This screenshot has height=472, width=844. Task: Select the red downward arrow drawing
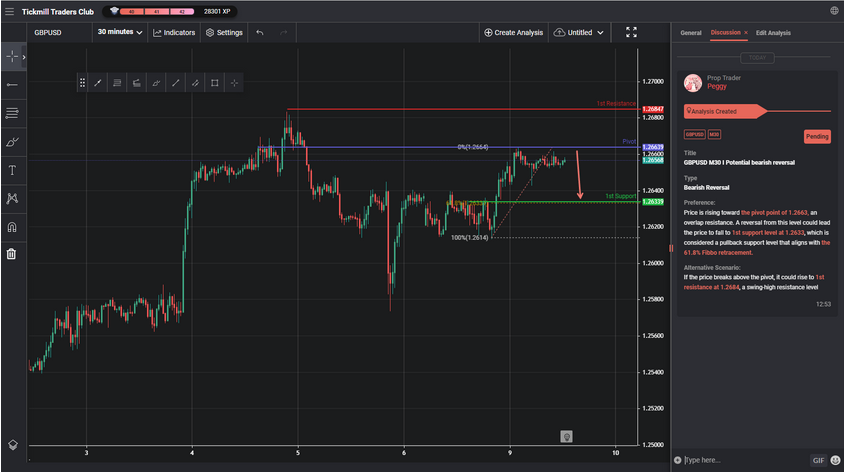click(x=579, y=175)
